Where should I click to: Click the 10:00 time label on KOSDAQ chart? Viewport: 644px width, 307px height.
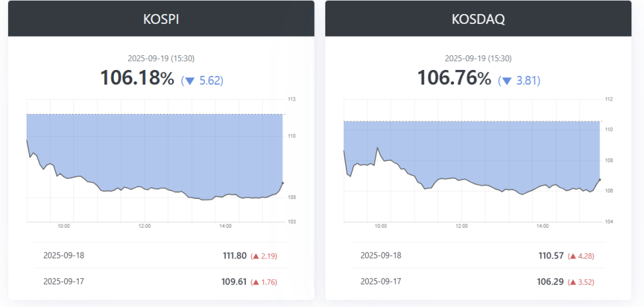pos(381,226)
